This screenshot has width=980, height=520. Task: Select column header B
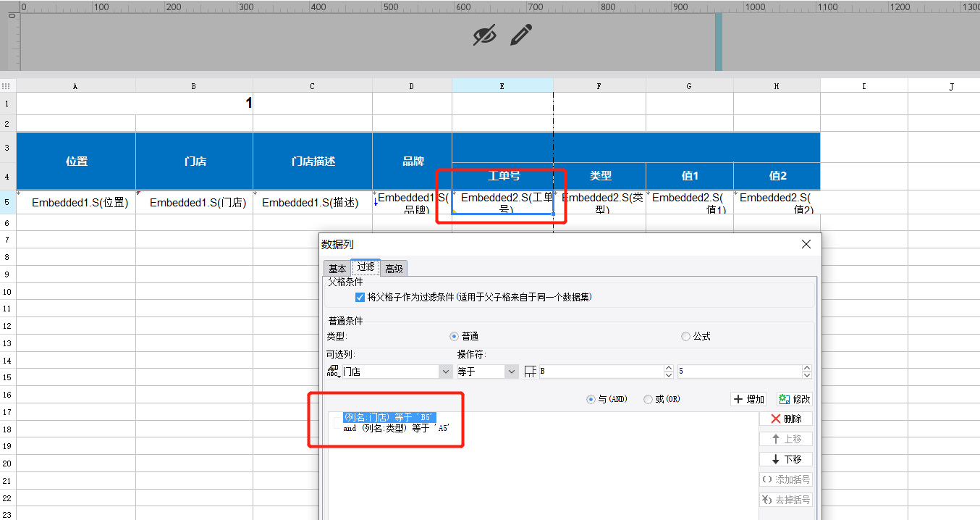(194, 85)
